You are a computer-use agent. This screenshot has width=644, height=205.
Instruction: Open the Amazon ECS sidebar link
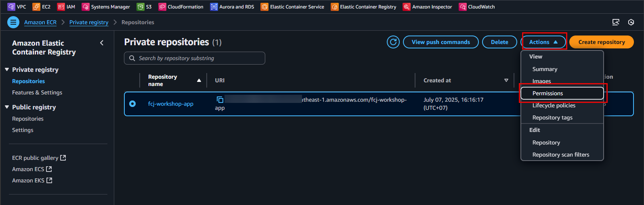tap(28, 169)
